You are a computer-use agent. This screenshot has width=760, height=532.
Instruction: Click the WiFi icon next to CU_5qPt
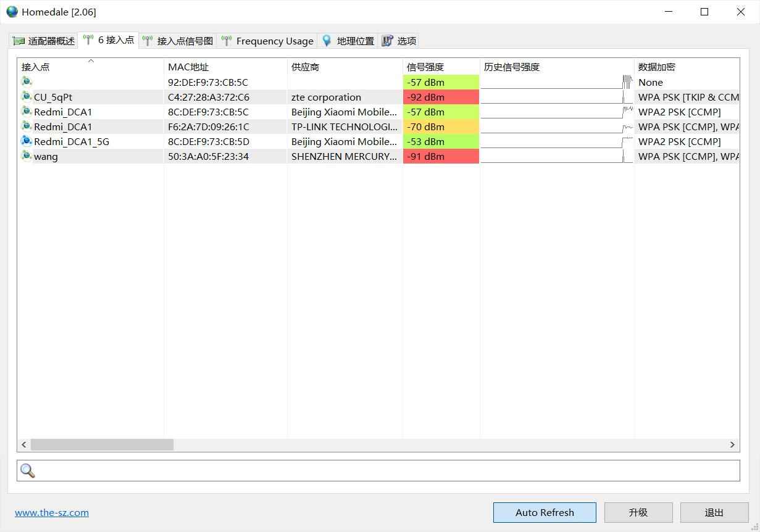tap(25, 96)
